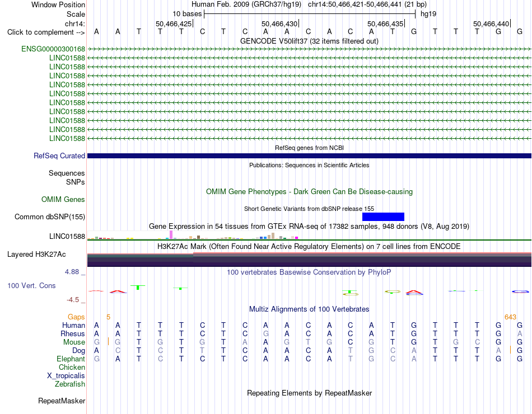
Task: Select the Common dbSNP(155) track label
Action: click(x=50, y=217)
